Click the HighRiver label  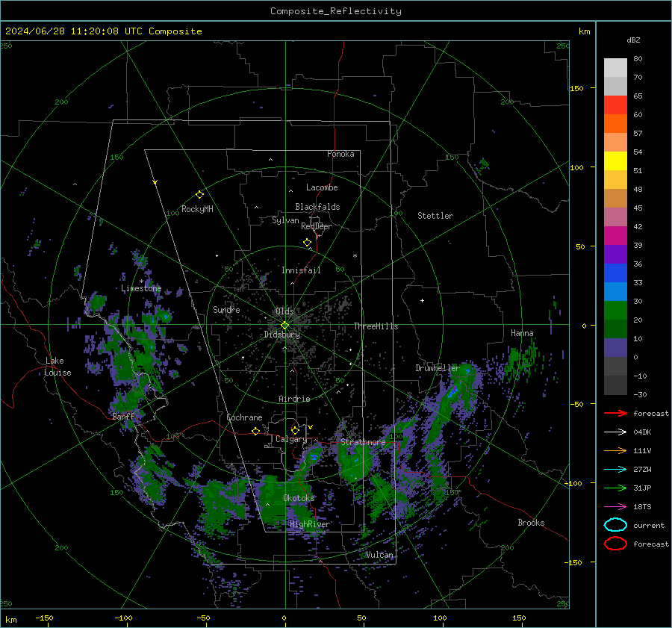tap(310, 524)
